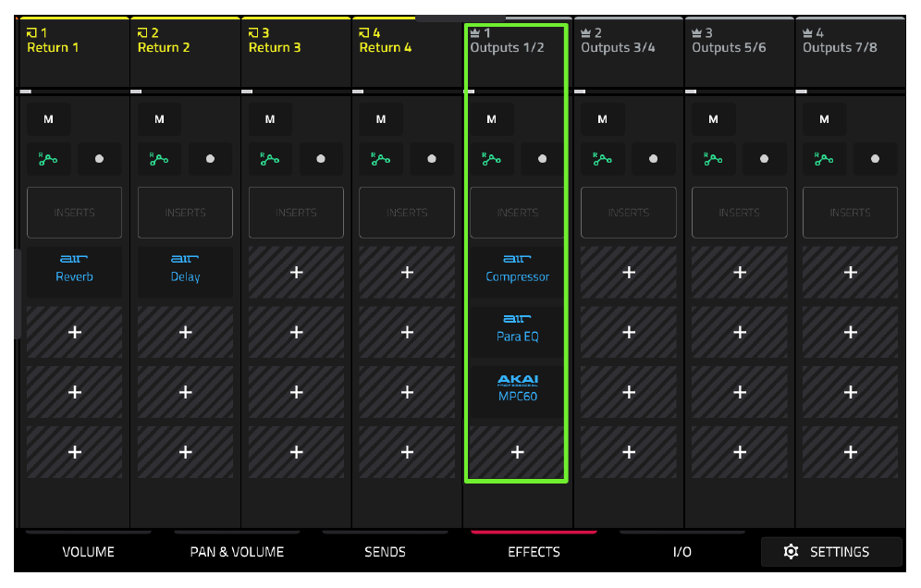Toggle read automation on Outputs 7/8
Image resolution: width=921 pixels, height=588 pixels.
click(824, 159)
